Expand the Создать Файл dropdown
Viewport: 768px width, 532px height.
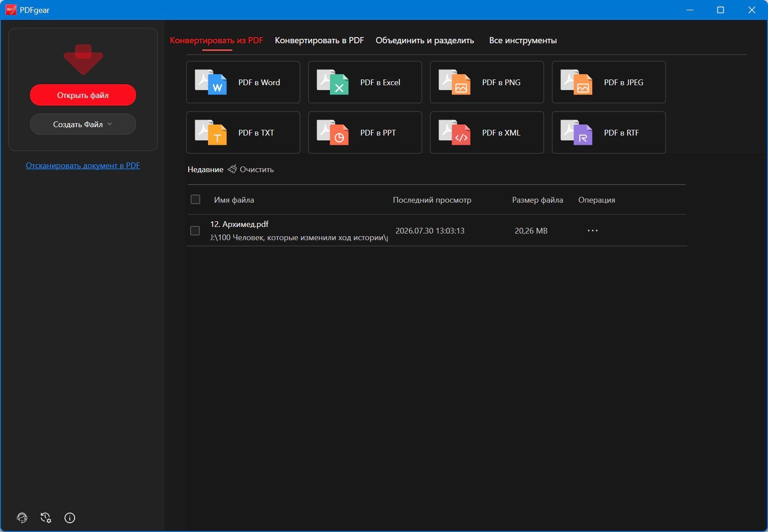pyautogui.click(x=83, y=124)
